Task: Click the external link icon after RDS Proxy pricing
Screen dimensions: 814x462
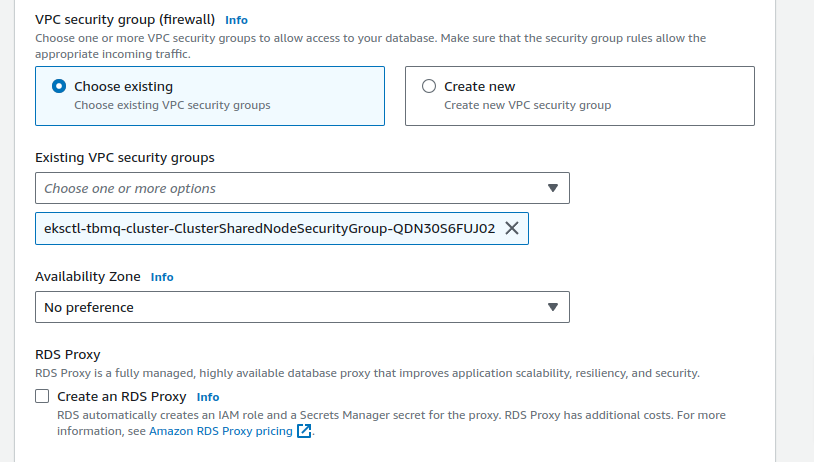Action: click(x=305, y=431)
